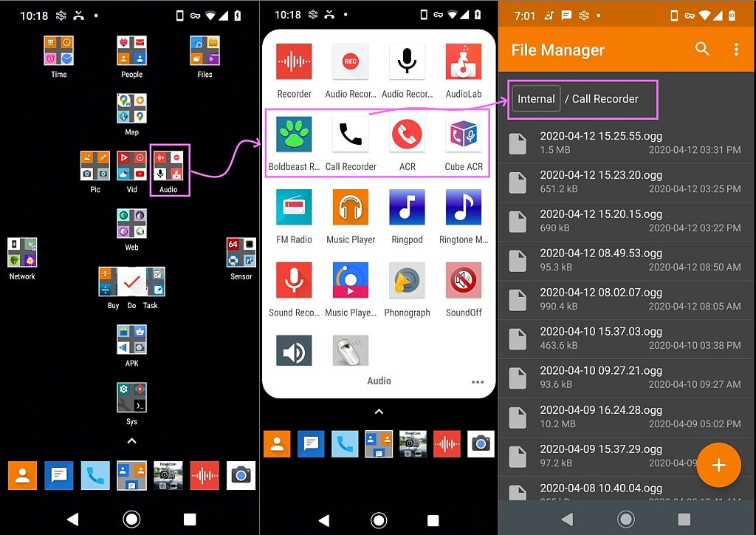Open file 2020-04-10 09.27.21.ogg
Viewport: 756px width, 535px height.
(x=626, y=378)
